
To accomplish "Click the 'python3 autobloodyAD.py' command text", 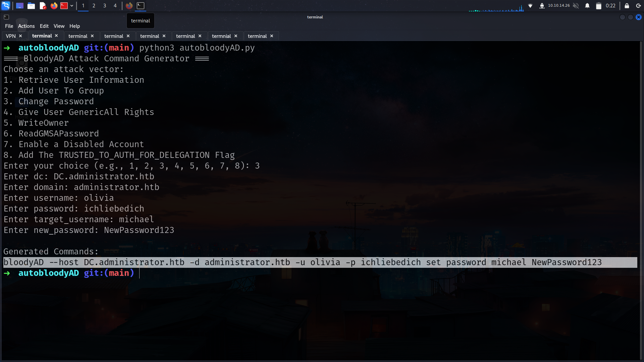I will click(197, 48).
